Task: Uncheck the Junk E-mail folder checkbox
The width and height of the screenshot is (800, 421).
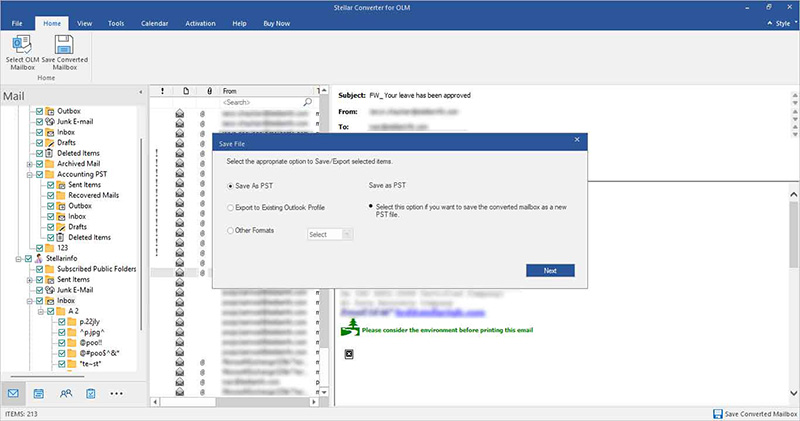Action: click(39, 120)
